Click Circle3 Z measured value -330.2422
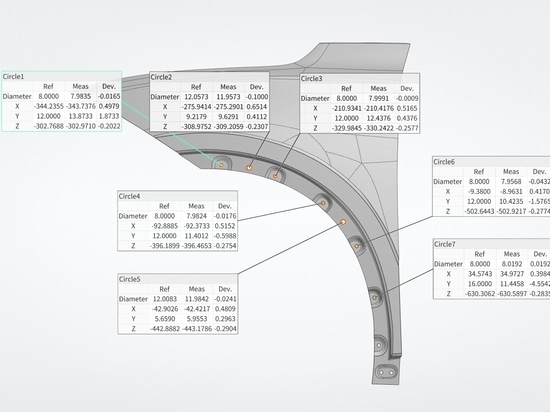This screenshot has width=550, height=412. tap(378, 128)
